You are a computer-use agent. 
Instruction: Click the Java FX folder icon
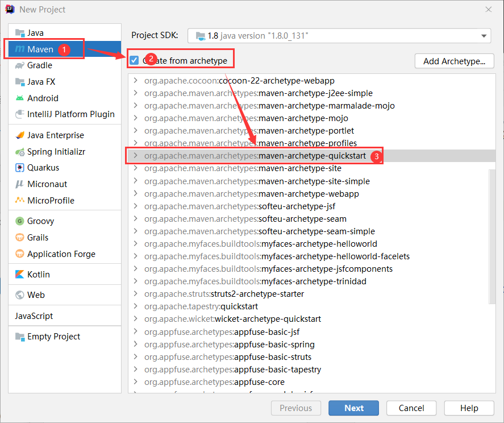(x=20, y=82)
